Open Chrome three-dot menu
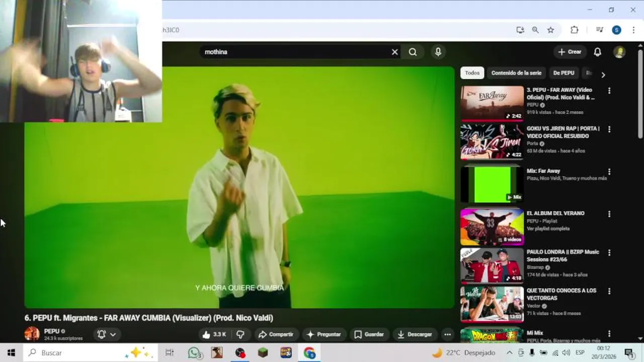The image size is (644, 362). [x=633, y=30]
